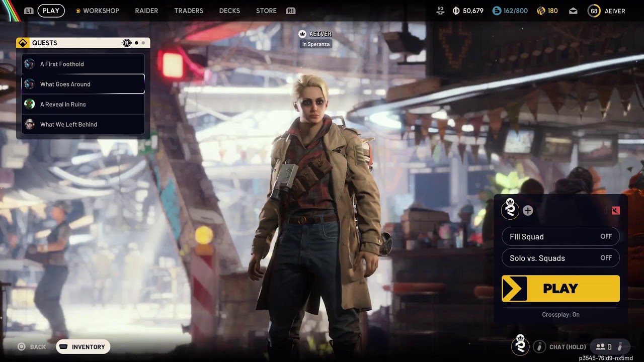The image size is (644, 362).
Task: Click the CHAT (HOLD) label
Action: coord(568,347)
